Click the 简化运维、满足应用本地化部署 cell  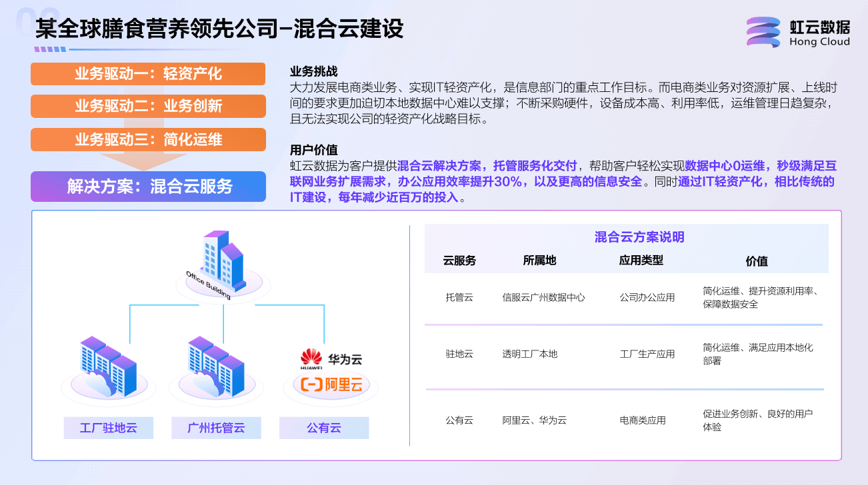point(758,354)
